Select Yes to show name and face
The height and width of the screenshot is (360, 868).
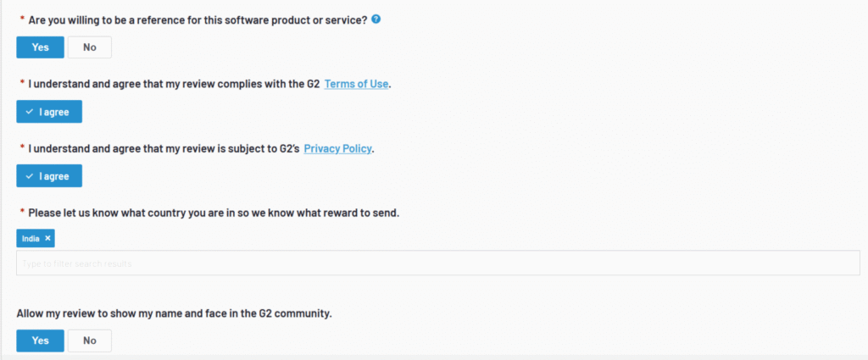[x=40, y=341]
